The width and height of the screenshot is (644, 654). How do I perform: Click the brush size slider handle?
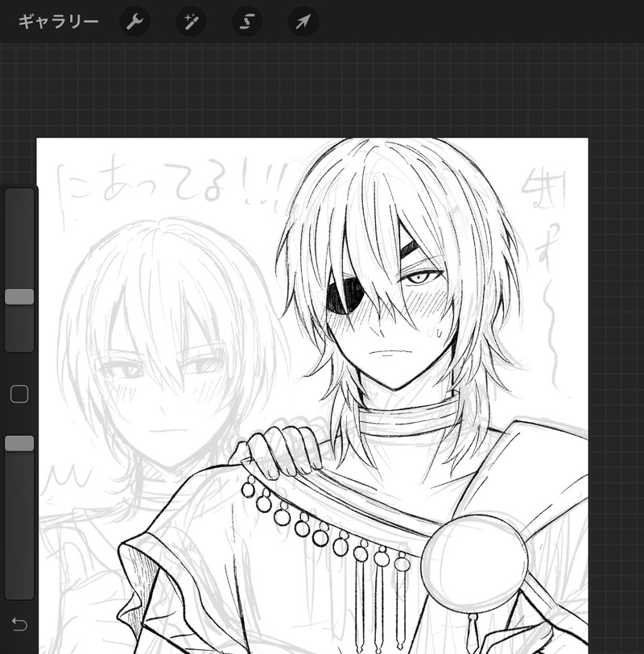[19, 296]
